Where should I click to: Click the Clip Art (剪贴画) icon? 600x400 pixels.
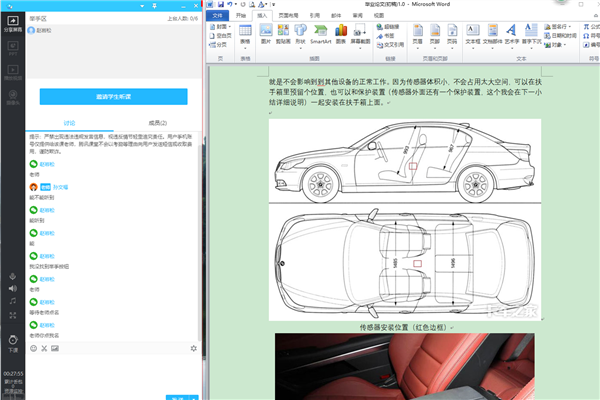tap(283, 34)
